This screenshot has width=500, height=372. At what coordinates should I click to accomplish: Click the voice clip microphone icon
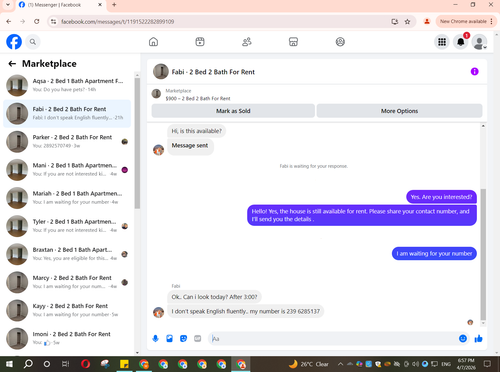pyautogui.click(x=155, y=339)
